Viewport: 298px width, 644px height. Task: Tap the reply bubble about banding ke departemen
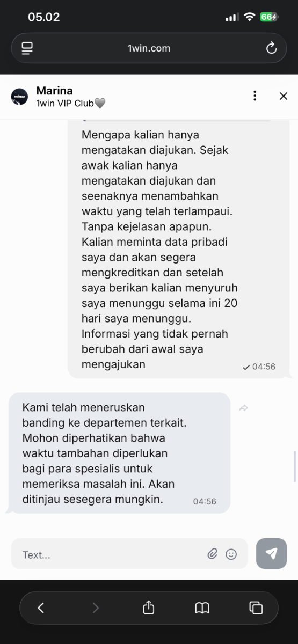coord(120,453)
